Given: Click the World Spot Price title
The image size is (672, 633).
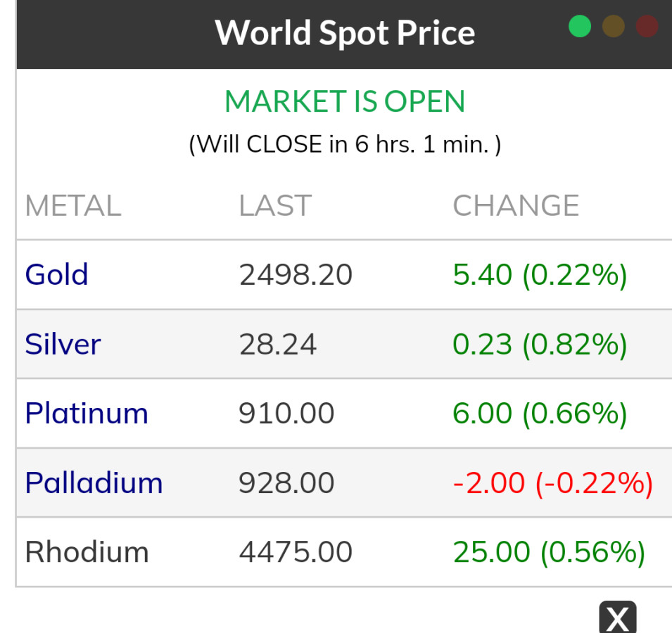Looking at the screenshot, I should 345,33.
